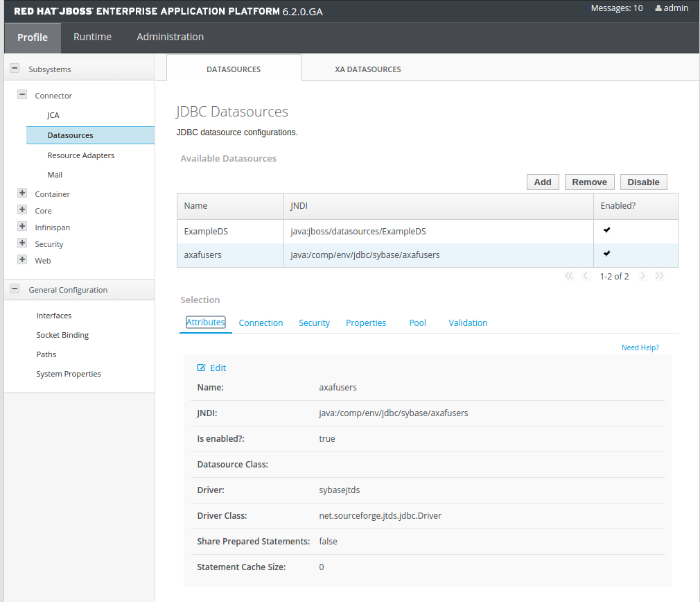This screenshot has width=700, height=602.
Task: Click the 1-2 of 2 pager text
Action: (x=614, y=277)
